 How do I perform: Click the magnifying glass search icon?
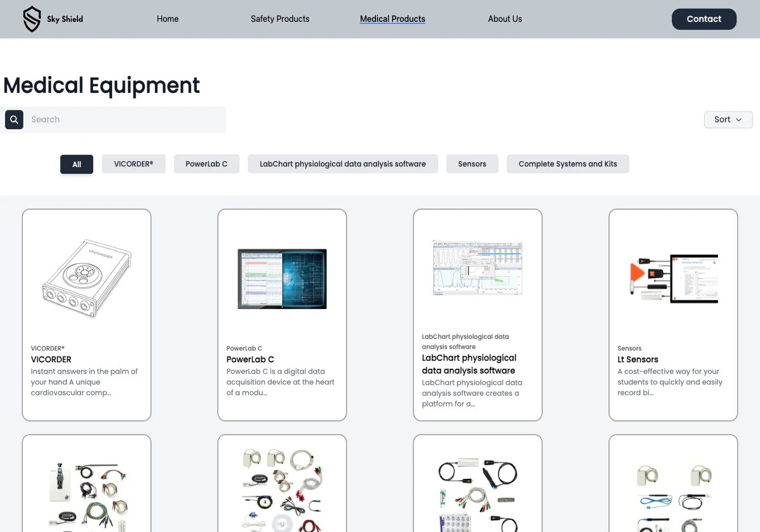[14, 120]
